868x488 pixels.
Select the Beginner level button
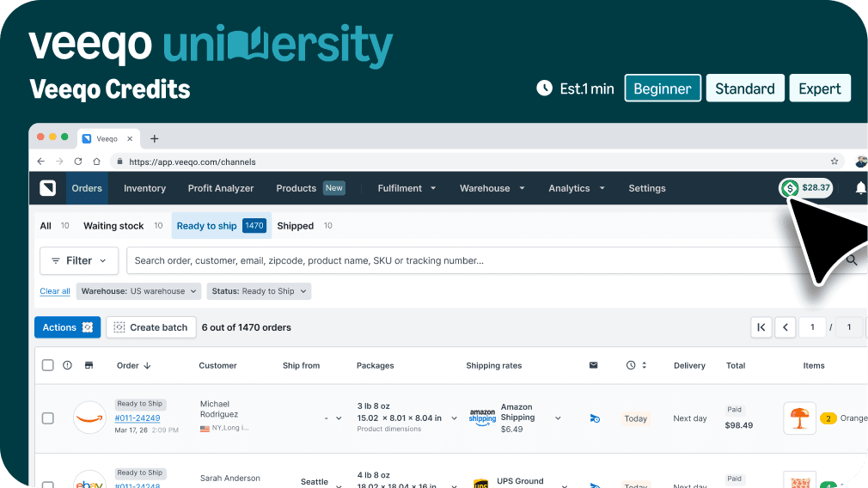tap(663, 88)
